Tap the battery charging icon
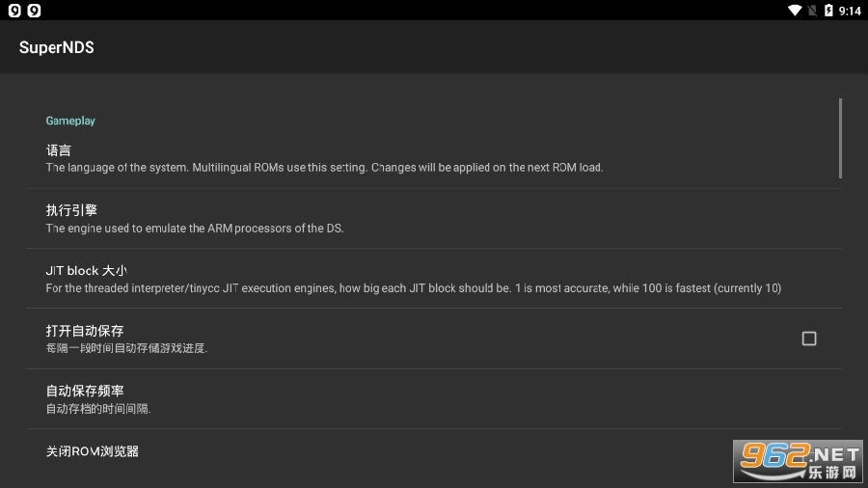The width and height of the screenshot is (868, 488). pyautogui.click(x=828, y=11)
